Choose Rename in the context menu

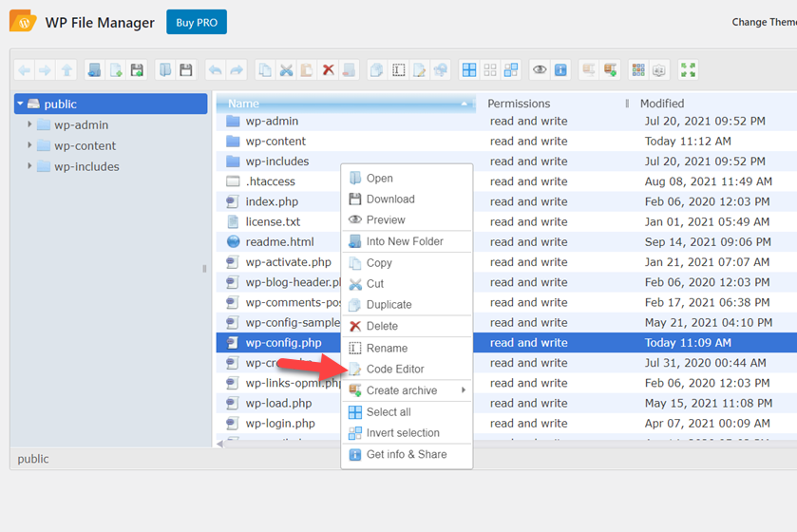click(407, 348)
